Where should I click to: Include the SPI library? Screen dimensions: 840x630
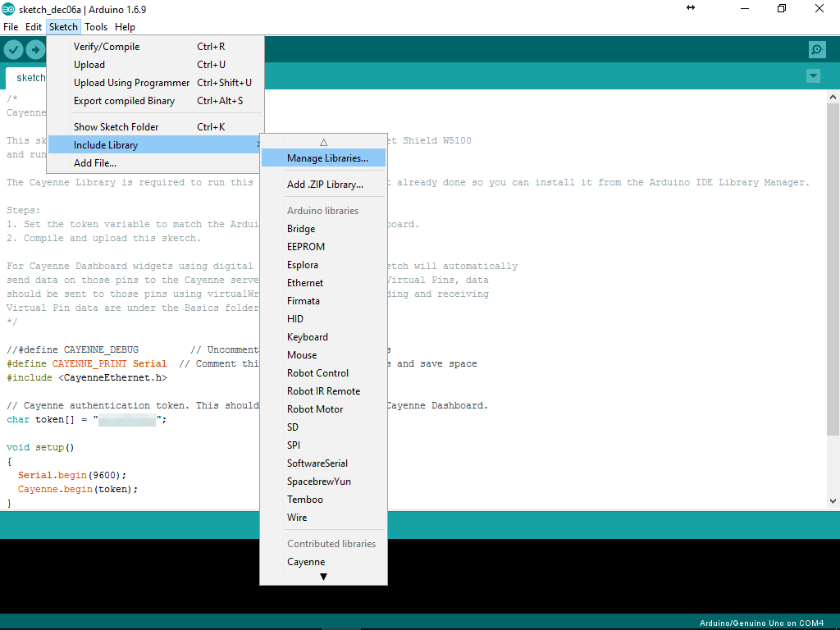(x=293, y=445)
